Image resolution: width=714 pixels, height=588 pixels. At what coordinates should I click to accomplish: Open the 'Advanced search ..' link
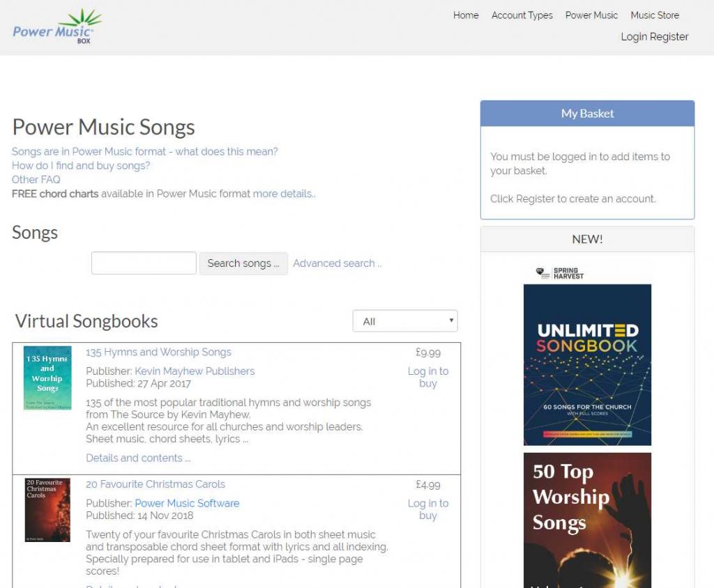click(x=337, y=263)
